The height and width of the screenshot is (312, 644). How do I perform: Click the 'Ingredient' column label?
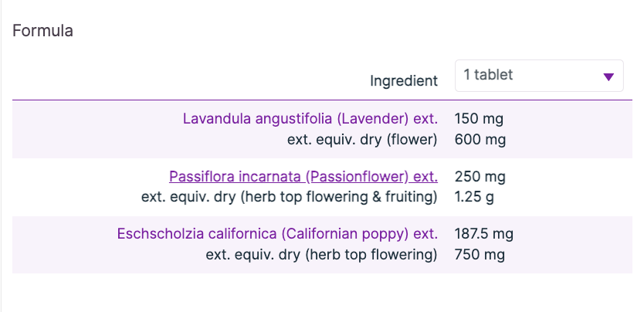tap(404, 80)
